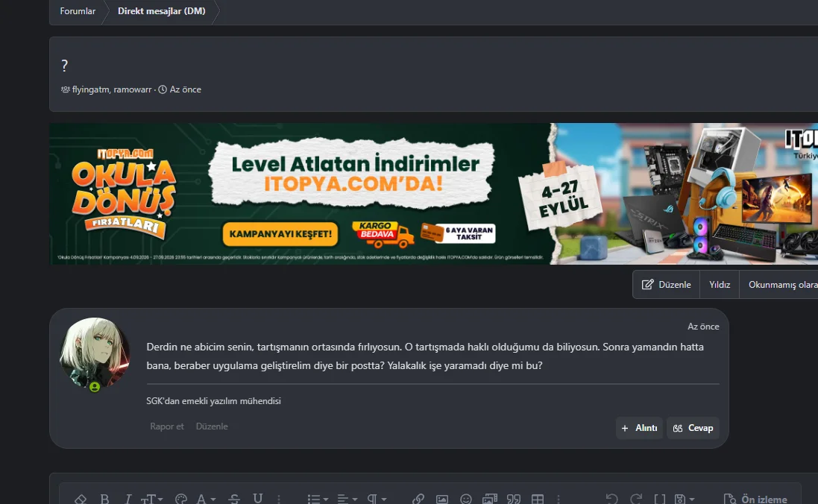
Task: Click the green online status badge
Action: tap(95, 387)
